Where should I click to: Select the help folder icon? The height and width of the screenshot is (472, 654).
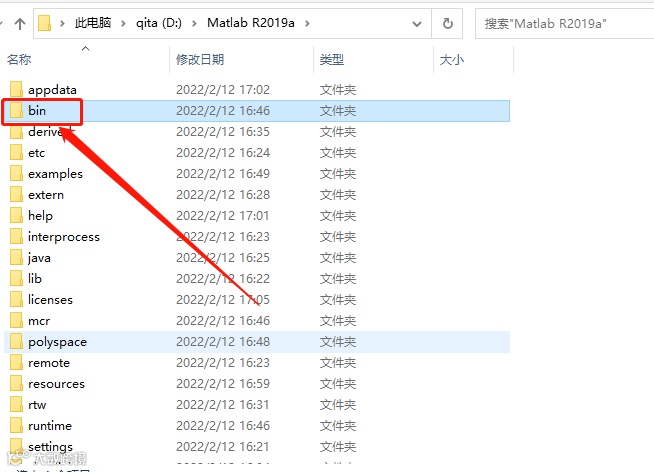(16, 215)
